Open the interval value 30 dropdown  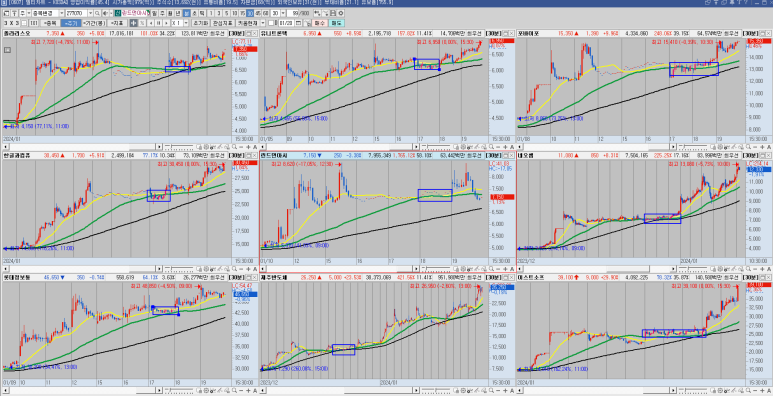283,13
